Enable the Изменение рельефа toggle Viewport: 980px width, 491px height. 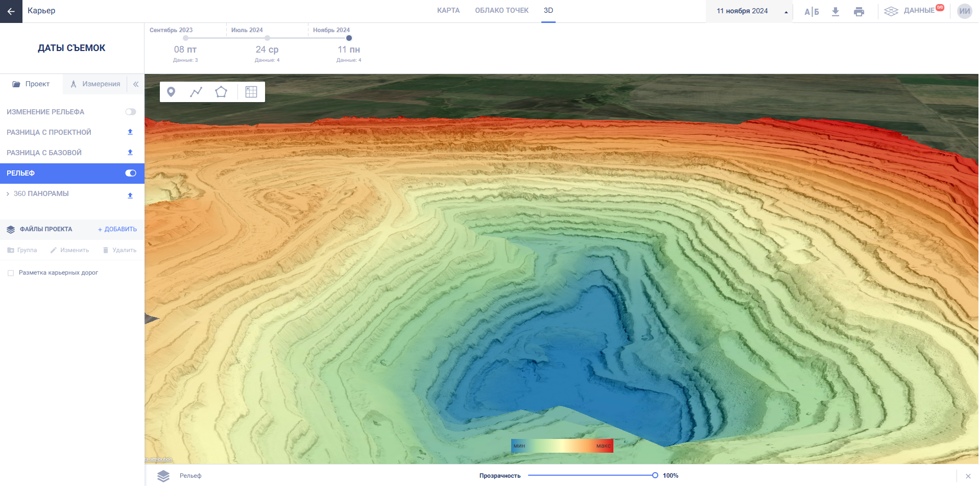click(131, 112)
